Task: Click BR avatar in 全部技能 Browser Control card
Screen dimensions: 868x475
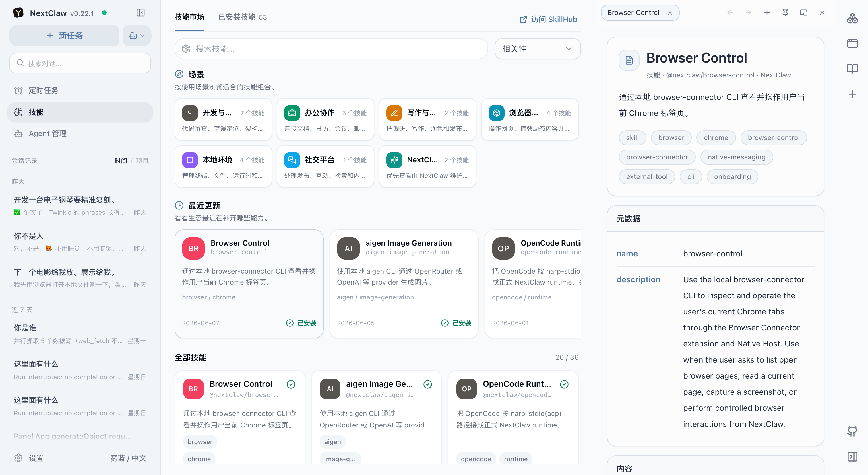Action: tap(193, 389)
